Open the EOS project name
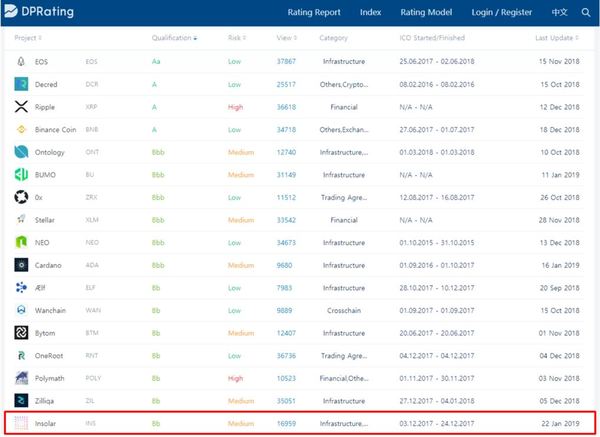 [41, 62]
